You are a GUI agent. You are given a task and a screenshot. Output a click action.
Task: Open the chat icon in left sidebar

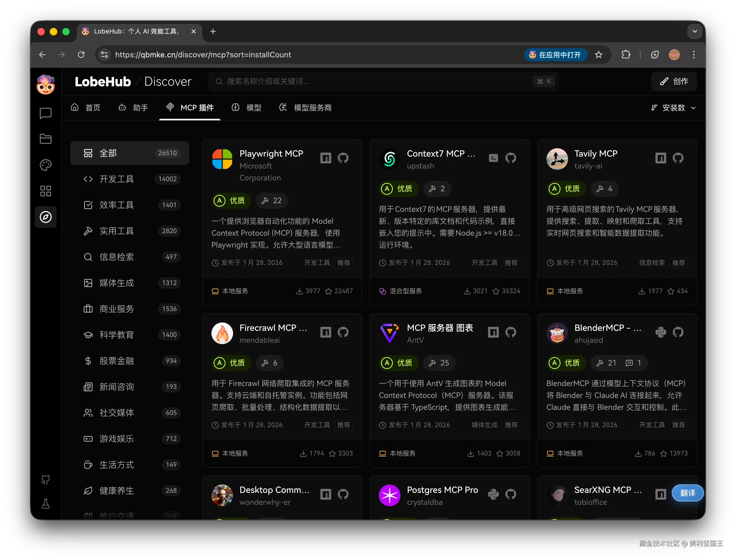[x=46, y=113]
